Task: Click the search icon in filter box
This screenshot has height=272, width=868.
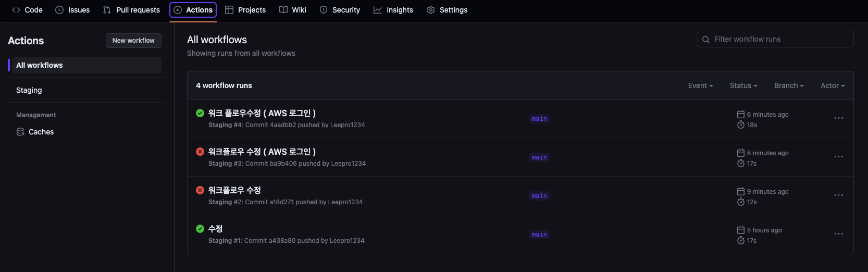Action: click(706, 40)
